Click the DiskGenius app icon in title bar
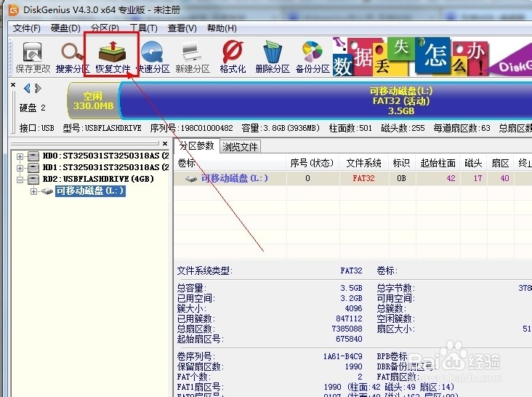This screenshot has width=532, height=397. [x=14, y=10]
